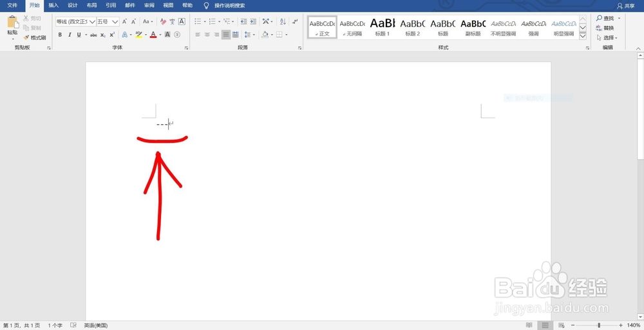
Task: Start a numbered list
Action: (213, 21)
